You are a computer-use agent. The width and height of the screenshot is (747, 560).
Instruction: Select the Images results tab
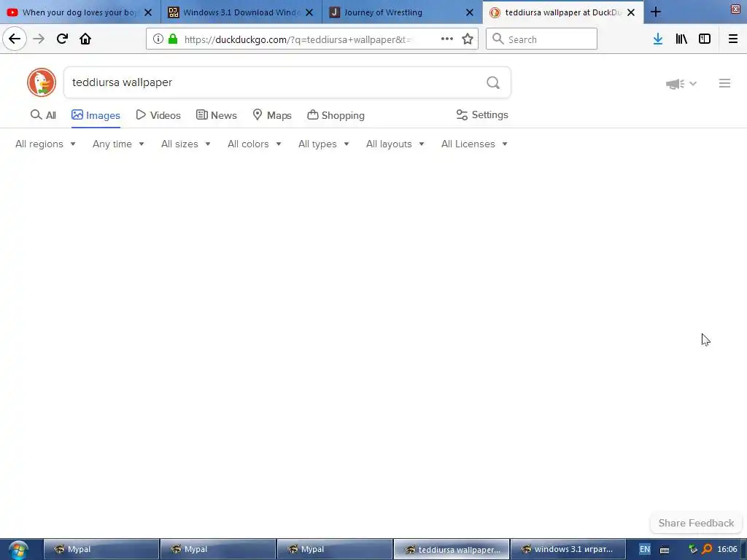point(96,115)
